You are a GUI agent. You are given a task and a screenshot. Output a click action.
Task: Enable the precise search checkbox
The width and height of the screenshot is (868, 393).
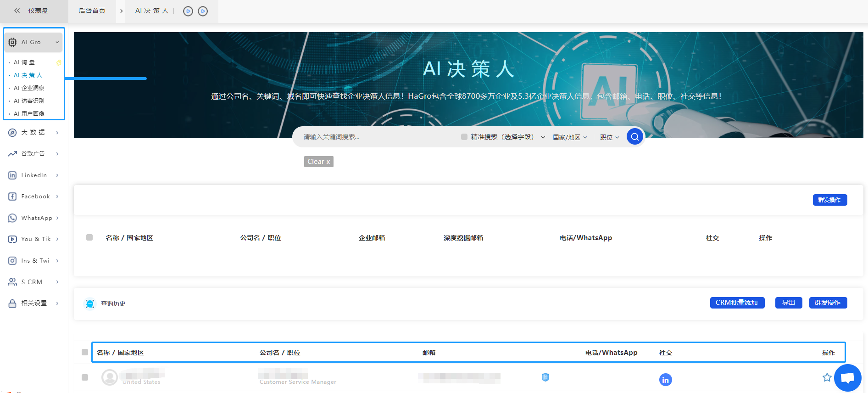(464, 137)
